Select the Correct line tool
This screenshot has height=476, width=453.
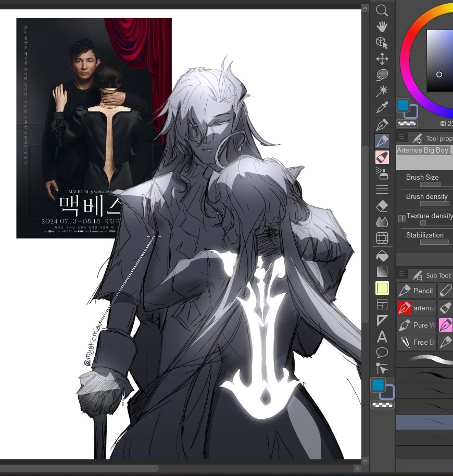pyautogui.click(x=382, y=369)
